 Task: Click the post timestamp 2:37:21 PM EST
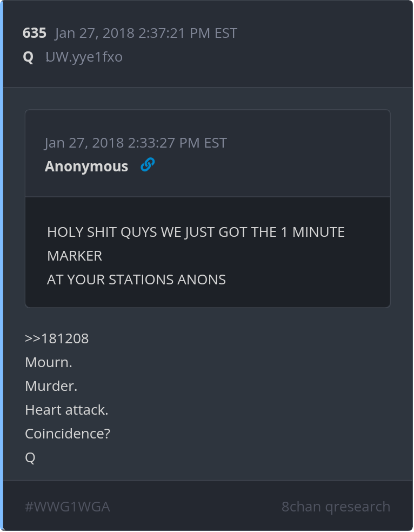146,34
